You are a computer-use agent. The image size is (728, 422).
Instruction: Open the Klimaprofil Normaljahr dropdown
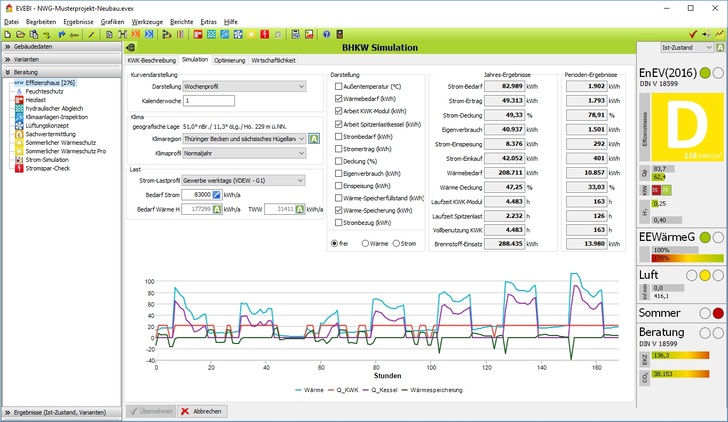(x=244, y=153)
